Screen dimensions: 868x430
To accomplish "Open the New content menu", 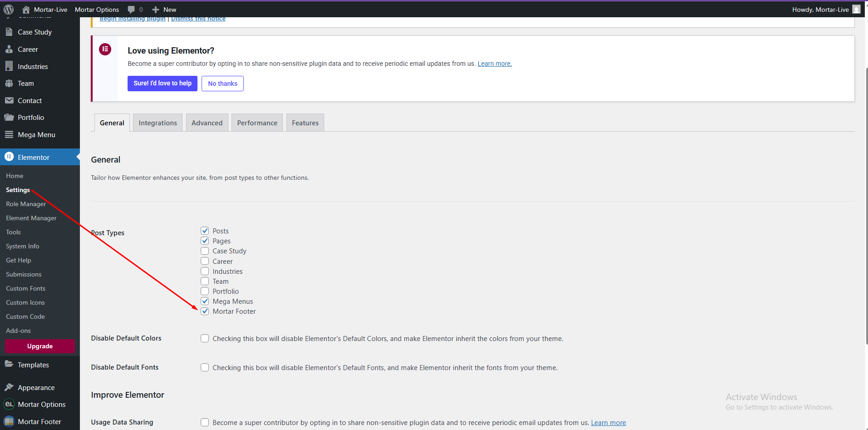I will click(x=164, y=10).
